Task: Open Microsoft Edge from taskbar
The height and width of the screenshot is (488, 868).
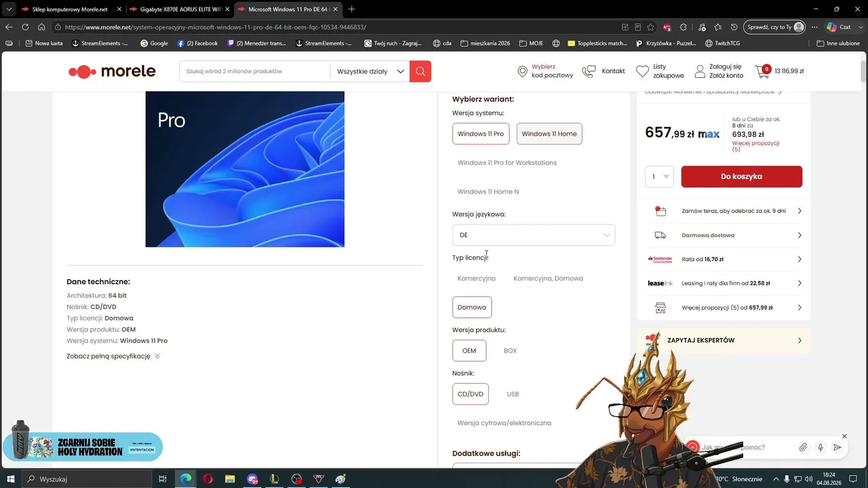Action: [x=186, y=479]
